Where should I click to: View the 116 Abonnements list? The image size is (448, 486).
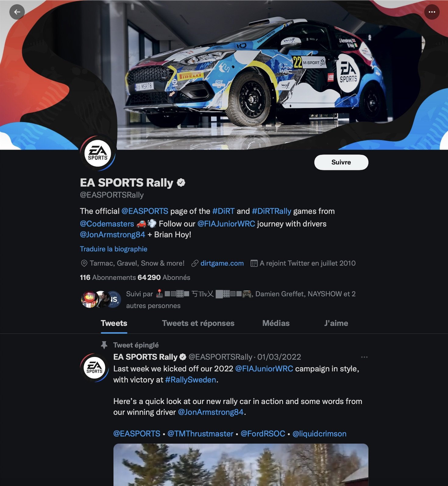click(x=108, y=278)
